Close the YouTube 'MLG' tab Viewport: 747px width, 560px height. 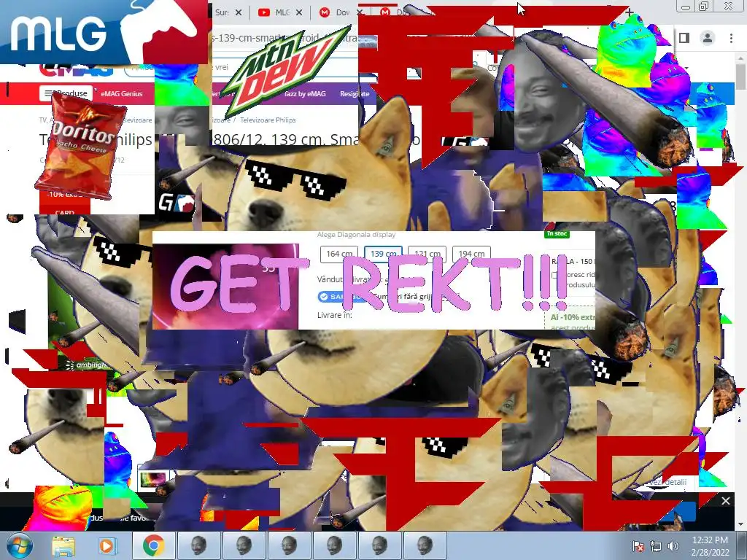pos(298,12)
